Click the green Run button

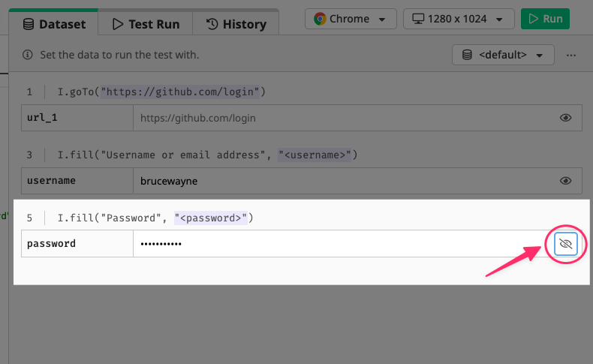click(x=545, y=19)
